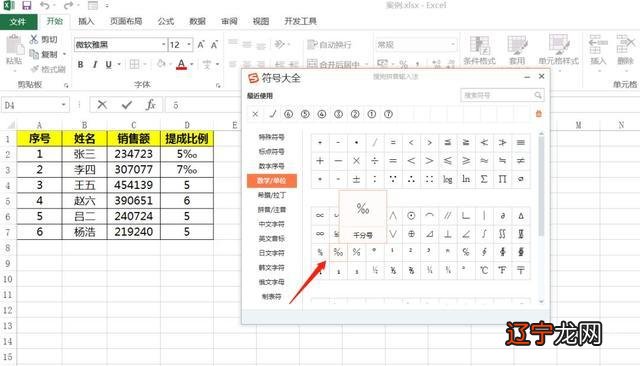Open the 单元格样式 cell styles gallery
The width and height of the screenshot is (640, 366).
[x=558, y=50]
